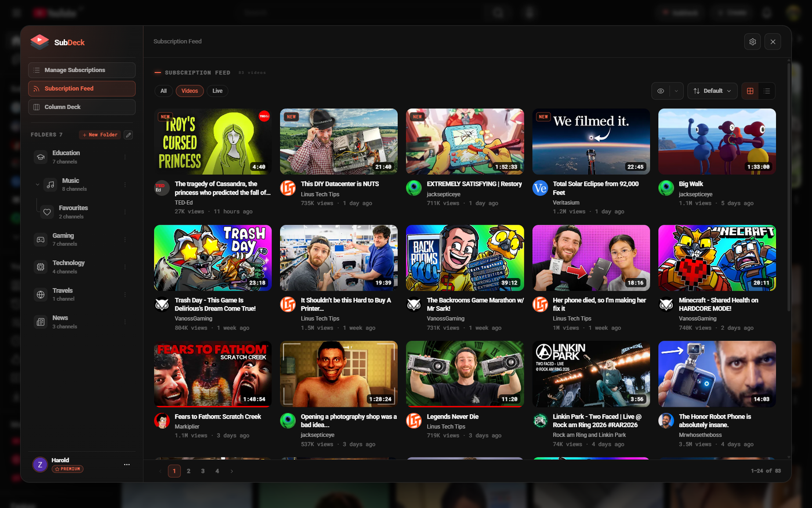Screen dimensions: 812x508
Task: Open the Fears to Fathom thumbnail
Action: coord(213,374)
